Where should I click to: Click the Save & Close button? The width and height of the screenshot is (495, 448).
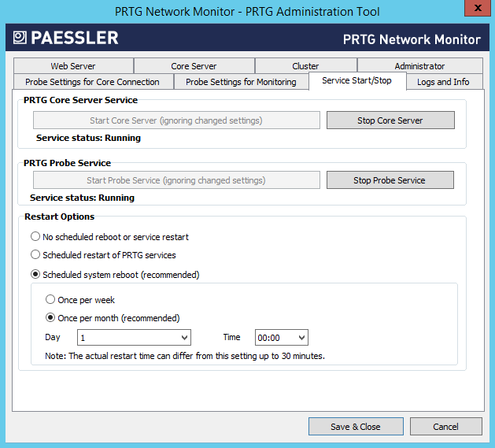tap(355, 427)
